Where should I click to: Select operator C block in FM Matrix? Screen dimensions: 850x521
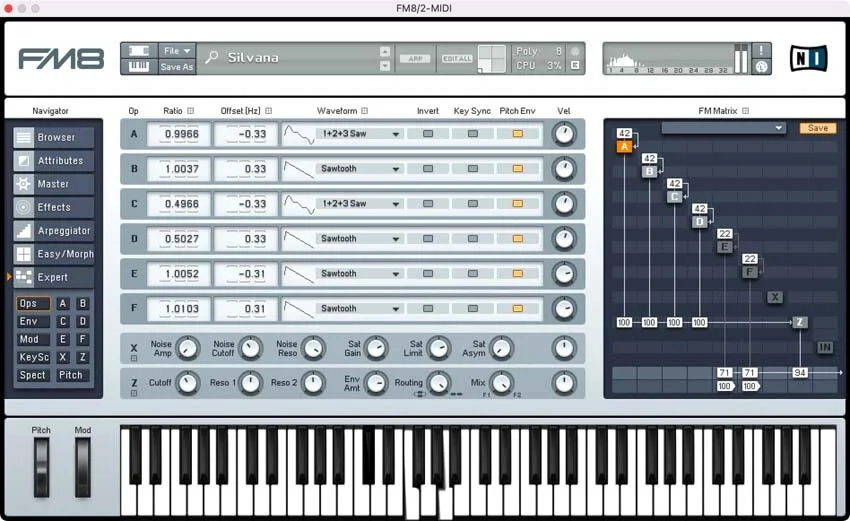pos(674,196)
